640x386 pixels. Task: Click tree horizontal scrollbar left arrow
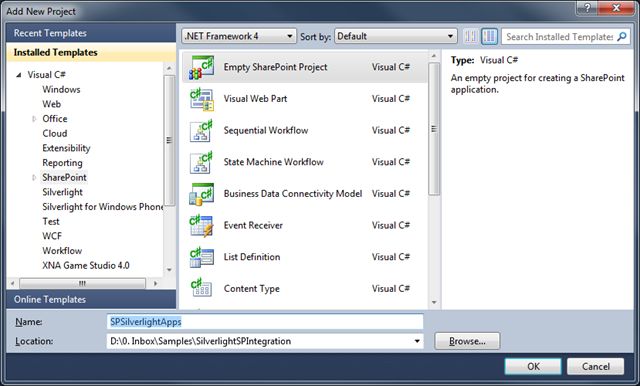pyautogui.click(x=13, y=283)
